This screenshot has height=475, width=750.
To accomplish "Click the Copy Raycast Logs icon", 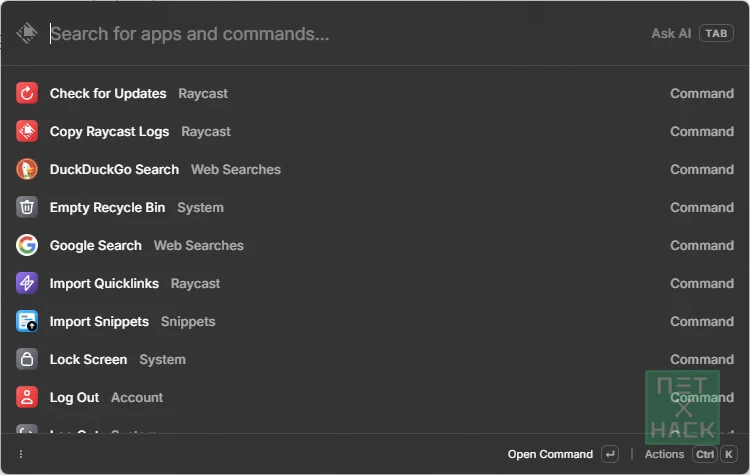I will [27, 131].
